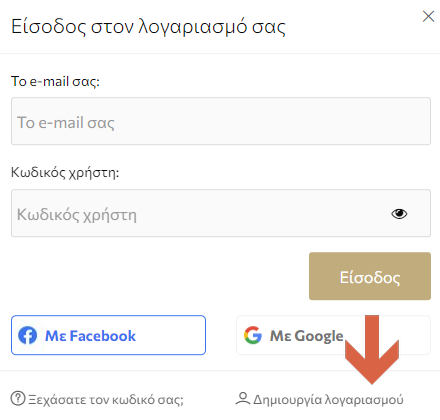Sign in using the Με Facebook button
440x420 pixels.
pos(108,335)
